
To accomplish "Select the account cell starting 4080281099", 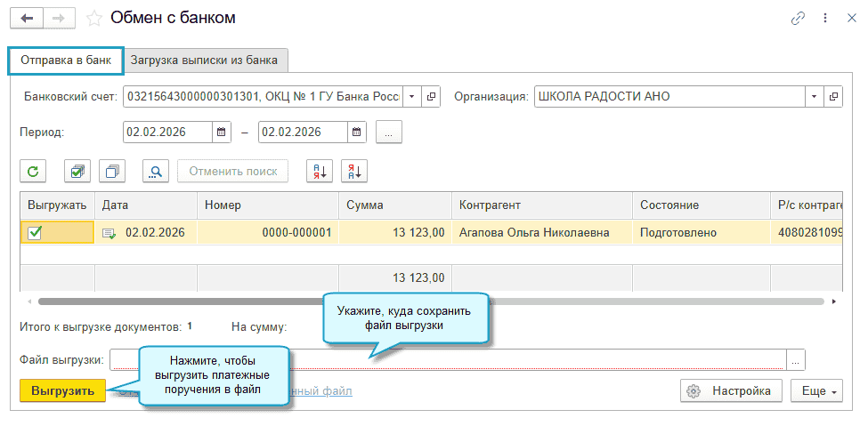I will (x=807, y=232).
